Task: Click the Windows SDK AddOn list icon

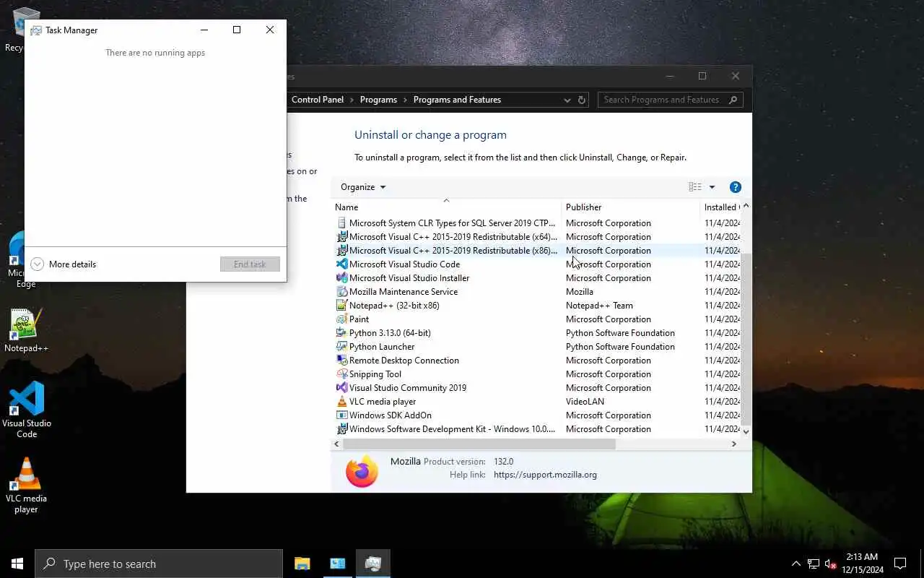Action: 342,415
